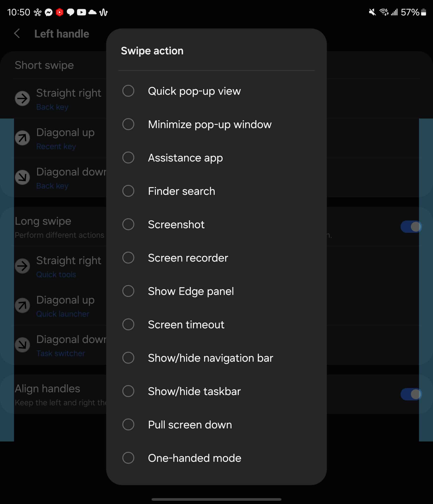Image resolution: width=433 pixels, height=504 pixels.
Task: Tap the short swipe Diagonal down arrow icon
Action: click(22, 177)
